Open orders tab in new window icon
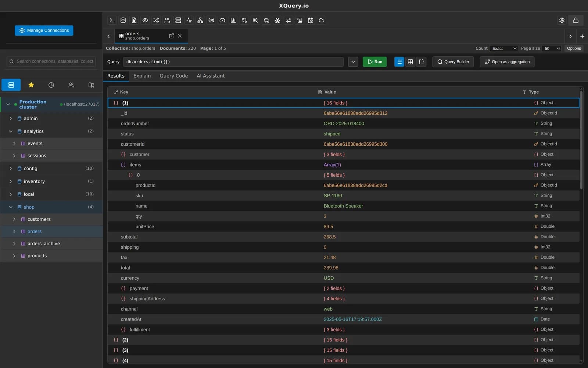 click(171, 36)
